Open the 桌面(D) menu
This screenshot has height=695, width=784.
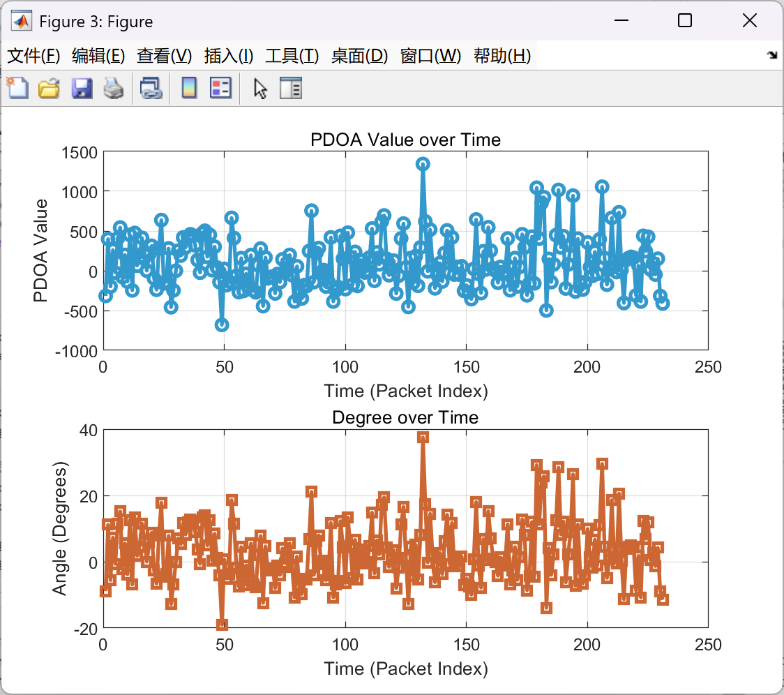[x=359, y=56]
